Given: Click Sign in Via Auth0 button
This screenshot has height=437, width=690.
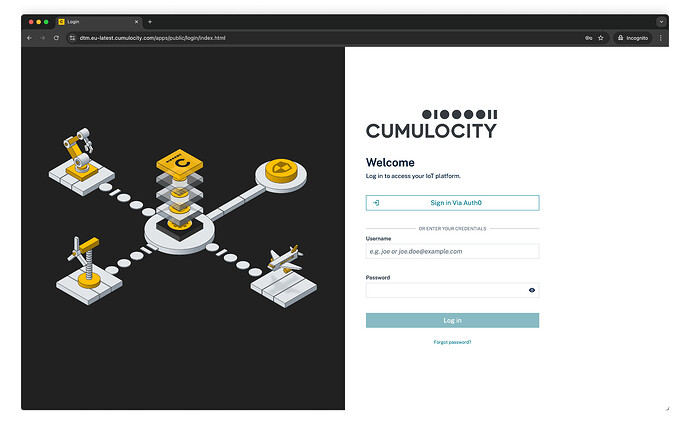Looking at the screenshot, I should point(452,203).
